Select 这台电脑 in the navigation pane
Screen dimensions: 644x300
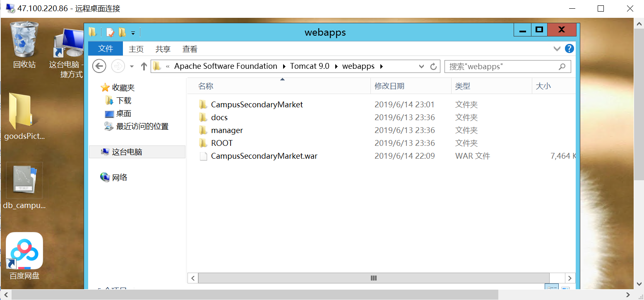point(137,152)
